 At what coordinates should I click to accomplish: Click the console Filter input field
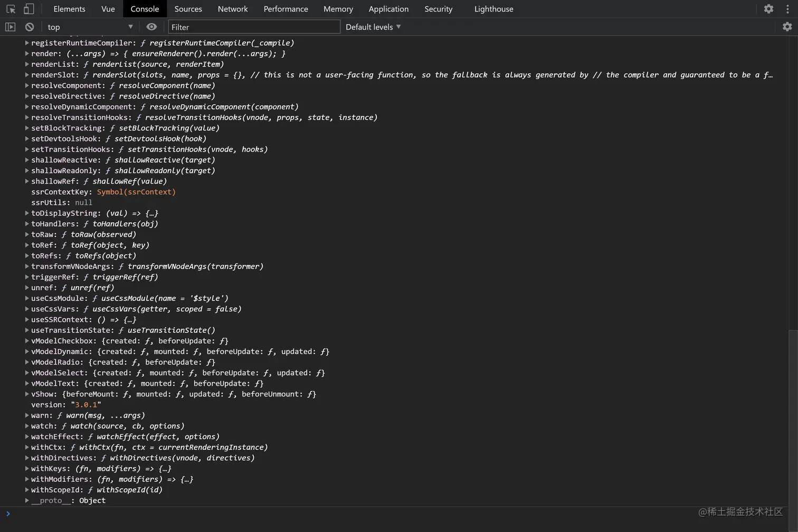coord(254,27)
